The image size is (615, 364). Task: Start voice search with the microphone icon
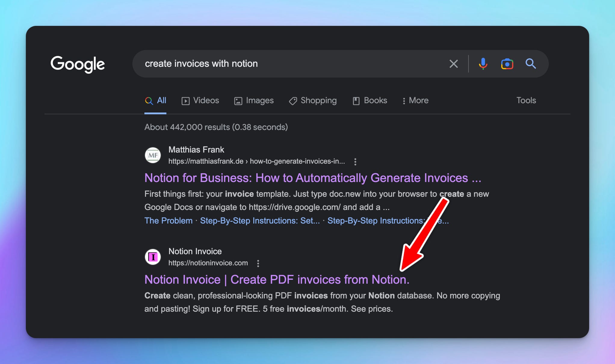coord(483,64)
